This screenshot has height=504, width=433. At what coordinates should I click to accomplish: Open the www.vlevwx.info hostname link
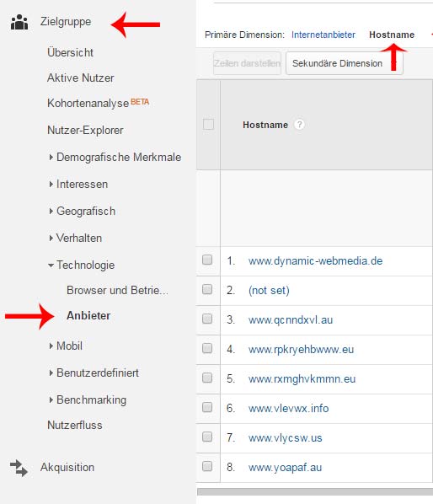288,409
